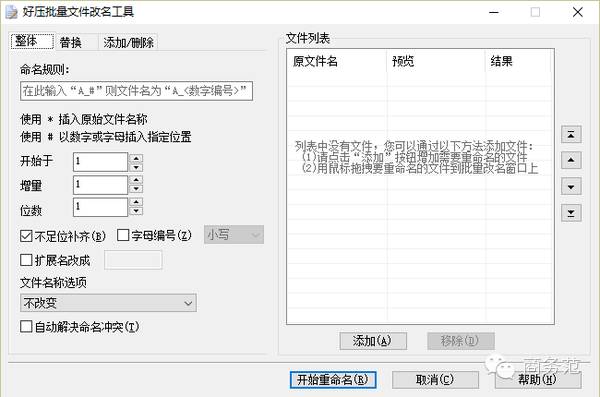Move selected file to bottom of list
Viewport: 600px width, 397px height.
coord(571,213)
